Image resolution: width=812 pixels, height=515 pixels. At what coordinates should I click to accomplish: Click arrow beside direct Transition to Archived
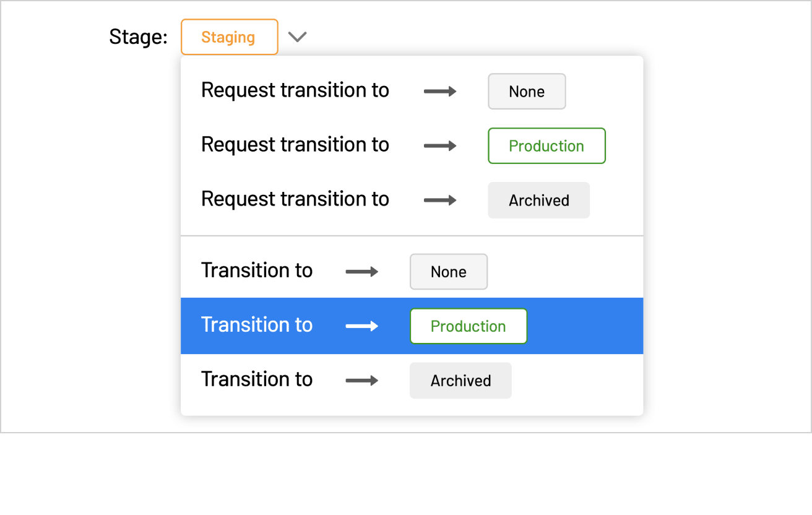pyautogui.click(x=362, y=381)
